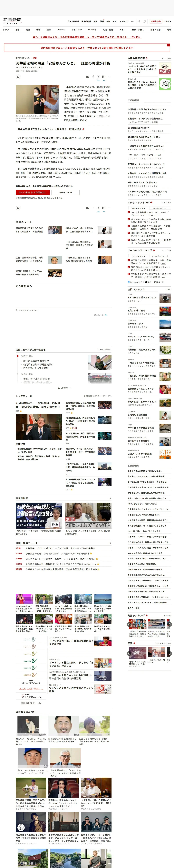The height and width of the screenshot is (868, 174).
Task: Open the IT・科学 navigation tab
Action: 92,30
